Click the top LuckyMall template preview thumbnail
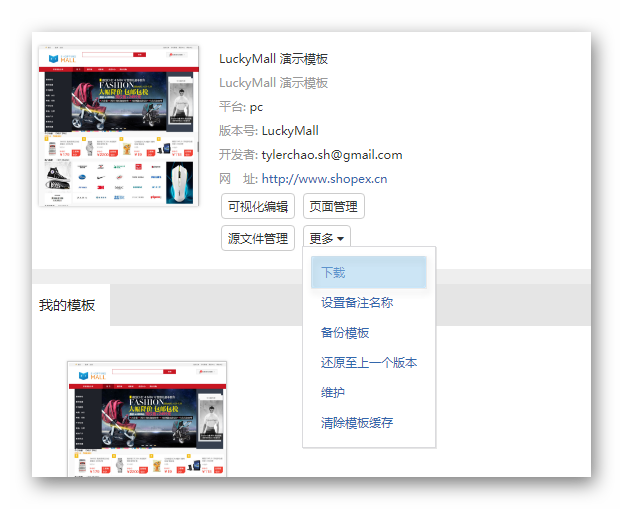Screen dimensions: 623x509 click(x=118, y=126)
